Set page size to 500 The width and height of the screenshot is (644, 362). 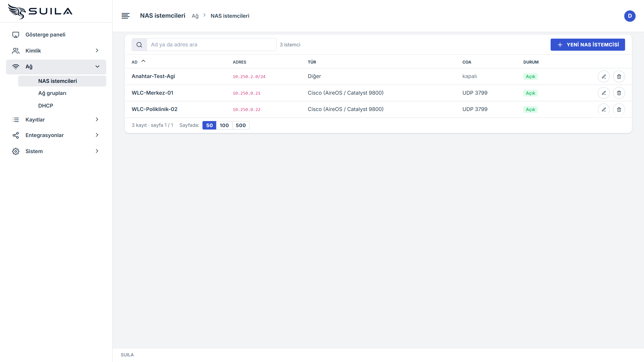click(x=241, y=125)
